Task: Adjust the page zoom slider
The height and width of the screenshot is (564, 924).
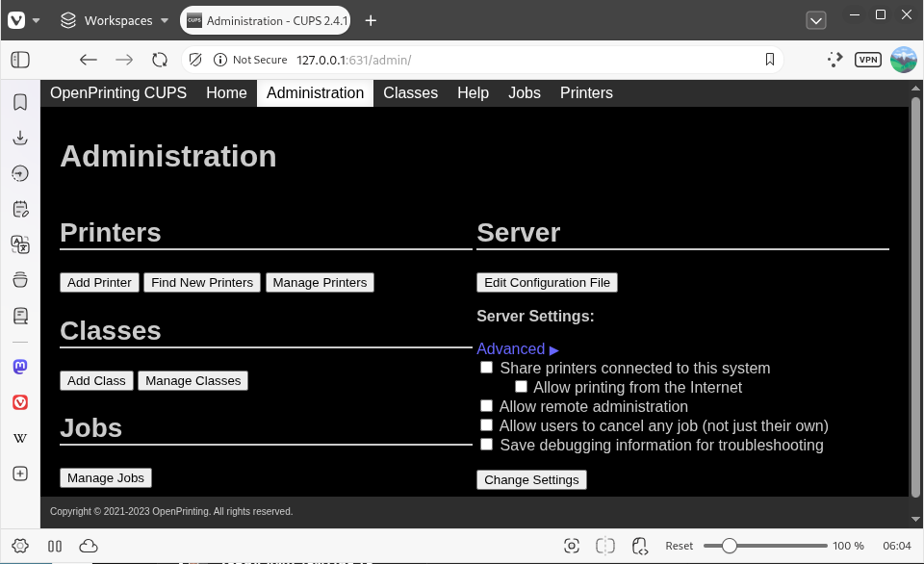Action: click(730, 545)
